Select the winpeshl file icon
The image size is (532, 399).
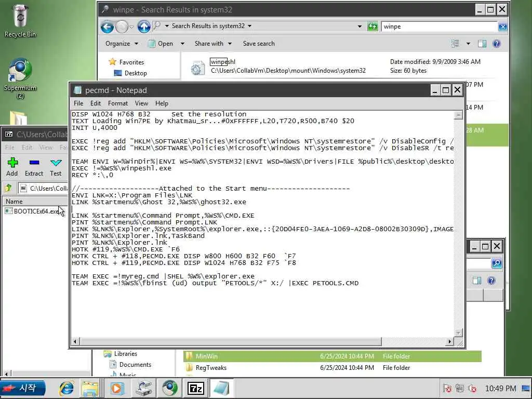(x=198, y=68)
